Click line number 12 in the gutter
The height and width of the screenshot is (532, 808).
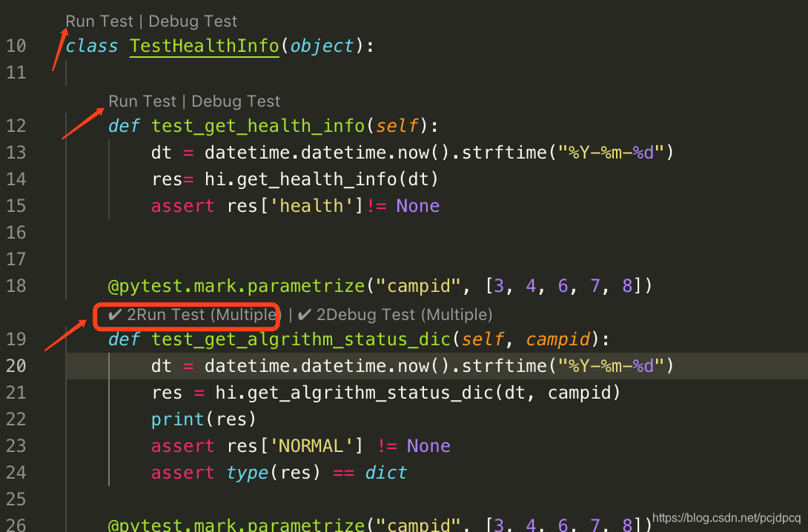click(16, 126)
